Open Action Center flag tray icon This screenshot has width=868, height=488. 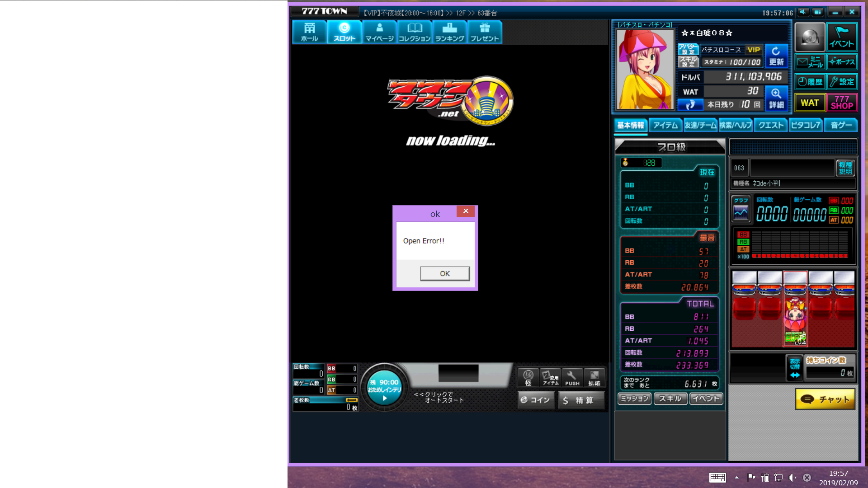(x=751, y=477)
